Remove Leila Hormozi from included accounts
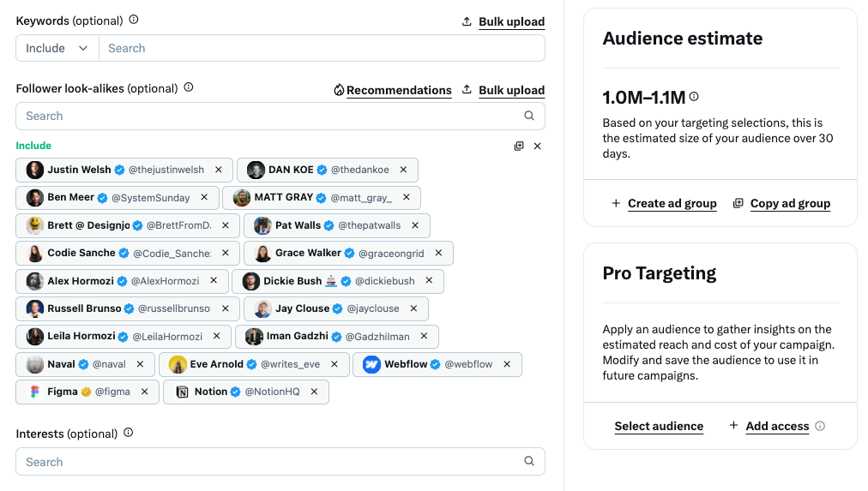Viewport: 868px width, 491px height. pos(217,336)
